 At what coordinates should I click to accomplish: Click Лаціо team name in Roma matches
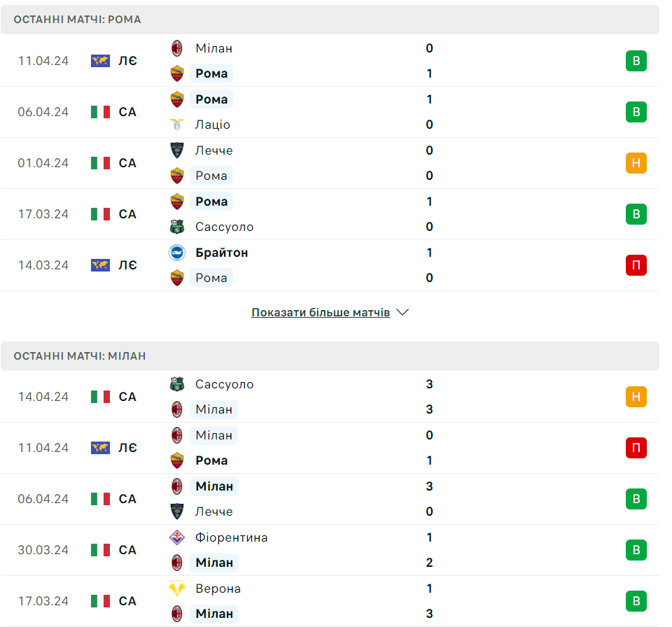click(x=213, y=125)
